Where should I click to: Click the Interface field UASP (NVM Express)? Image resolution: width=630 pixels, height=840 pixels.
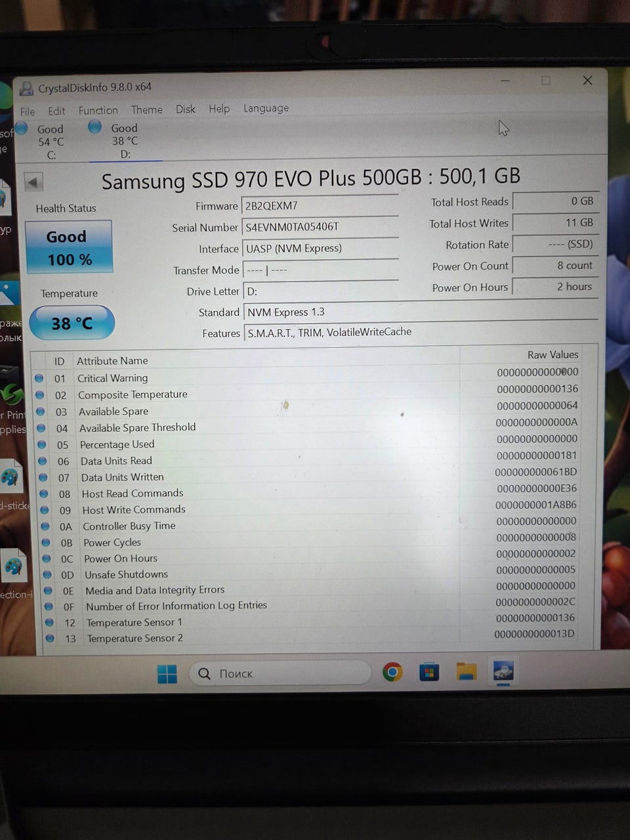(321, 248)
